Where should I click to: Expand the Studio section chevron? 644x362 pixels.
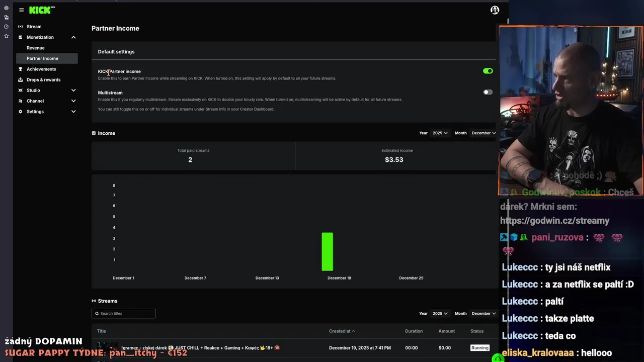(73, 90)
